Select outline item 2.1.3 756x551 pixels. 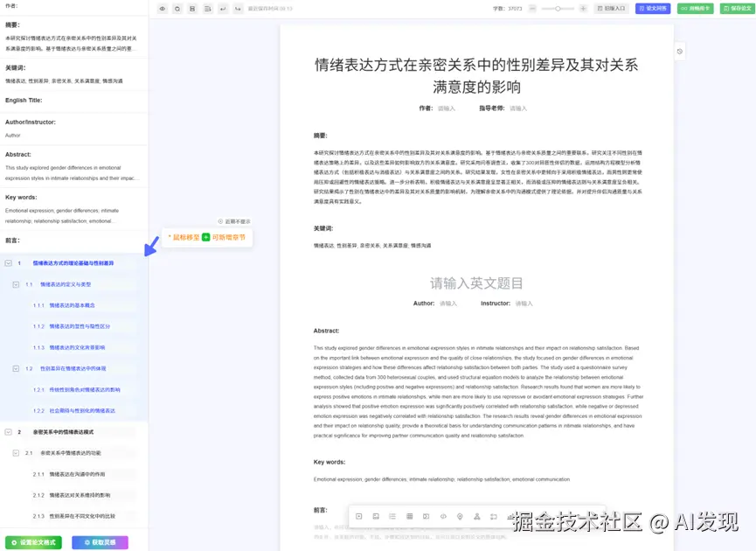point(74,516)
